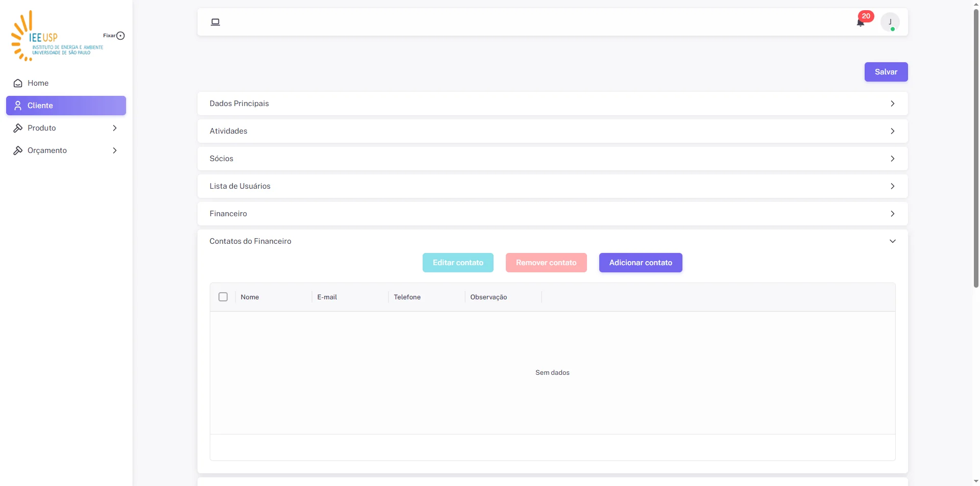Click the Cliente person icon

point(18,106)
